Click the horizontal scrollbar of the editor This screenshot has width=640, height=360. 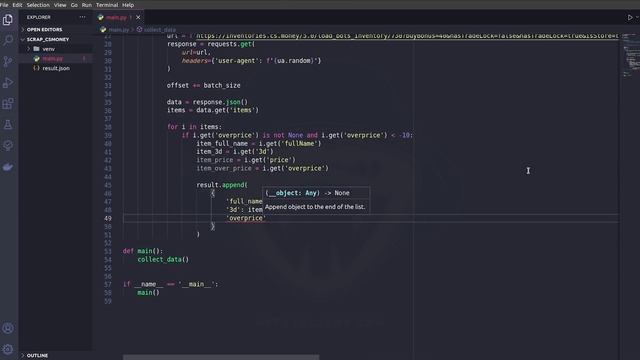pyautogui.click(x=221, y=357)
